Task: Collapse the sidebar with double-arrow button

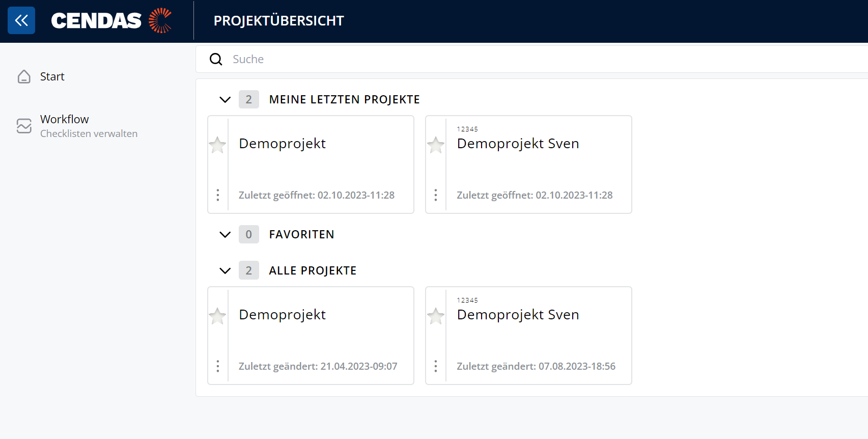Action: (21, 20)
